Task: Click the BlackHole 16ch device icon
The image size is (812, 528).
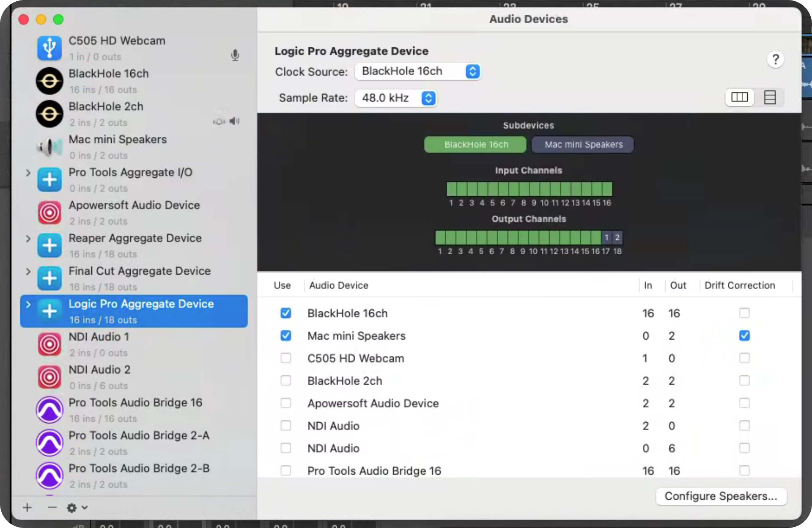Action: pos(49,81)
